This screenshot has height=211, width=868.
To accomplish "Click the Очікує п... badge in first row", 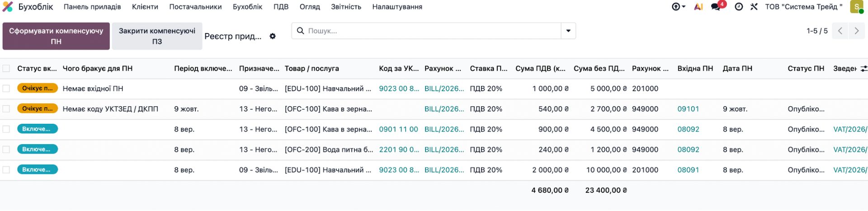I will pos(38,88).
